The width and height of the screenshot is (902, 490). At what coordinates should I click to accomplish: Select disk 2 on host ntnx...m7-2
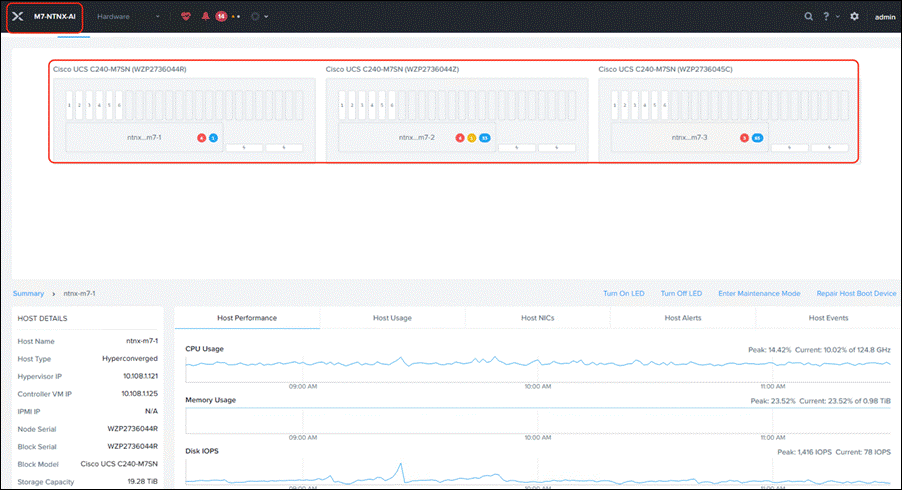352,105
